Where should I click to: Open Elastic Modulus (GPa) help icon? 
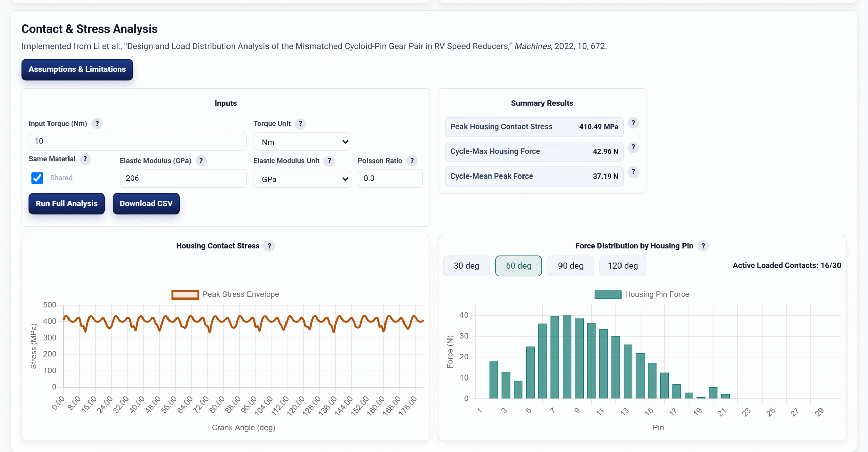pos(201,161)
